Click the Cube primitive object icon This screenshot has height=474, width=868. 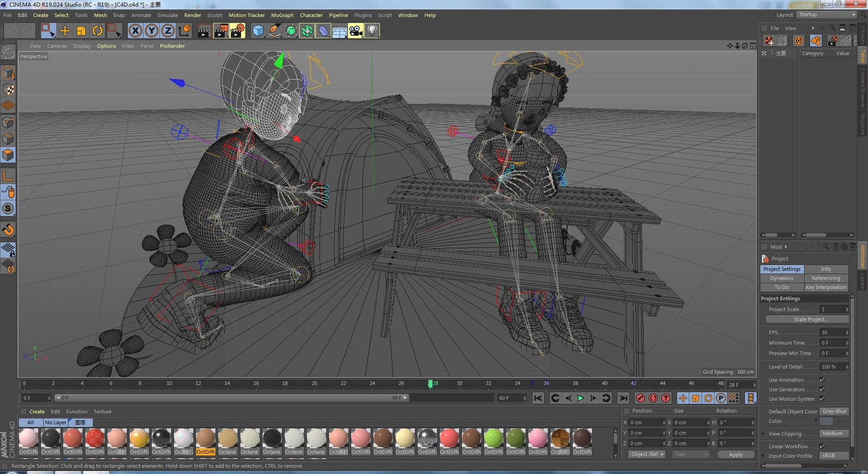258,31
